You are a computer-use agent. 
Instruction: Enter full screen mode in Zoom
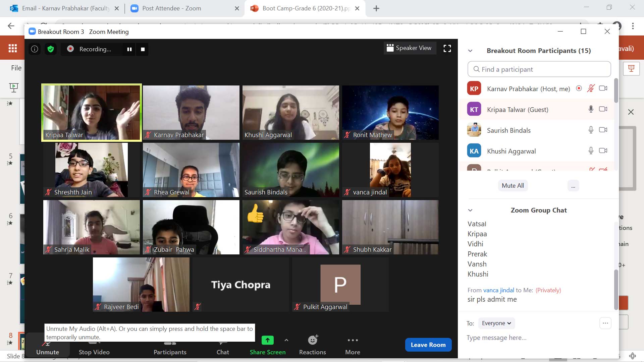pyautogui.click(x=447, y=49)
